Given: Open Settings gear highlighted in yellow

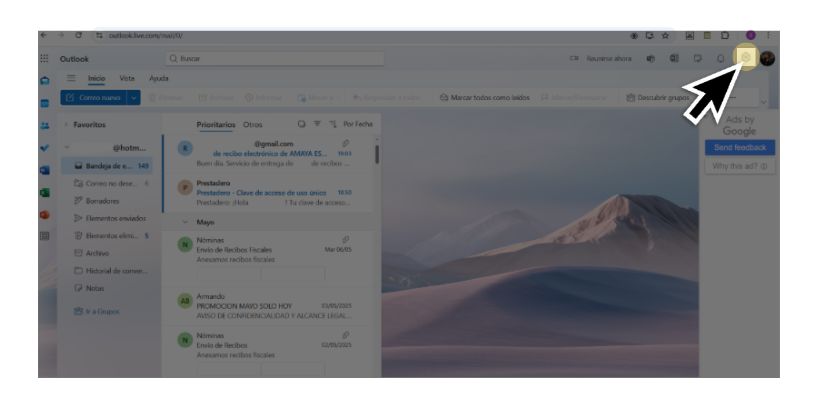Looking at the screenshot, I should click(x=746, y=58).
